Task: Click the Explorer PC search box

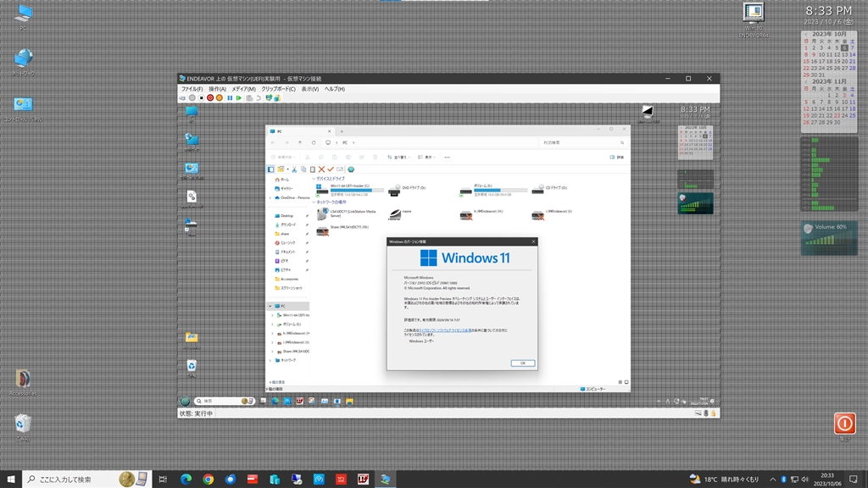Action: (x=583, y=142)
